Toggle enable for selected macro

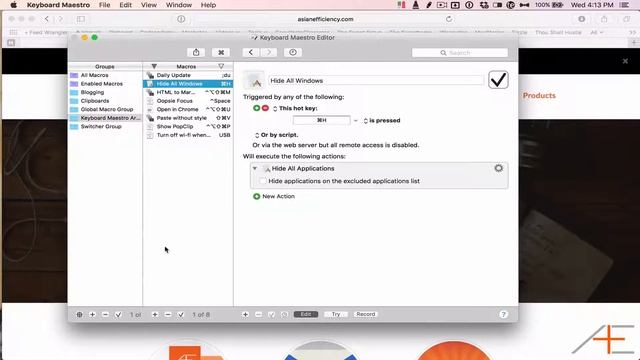(181, 315)
